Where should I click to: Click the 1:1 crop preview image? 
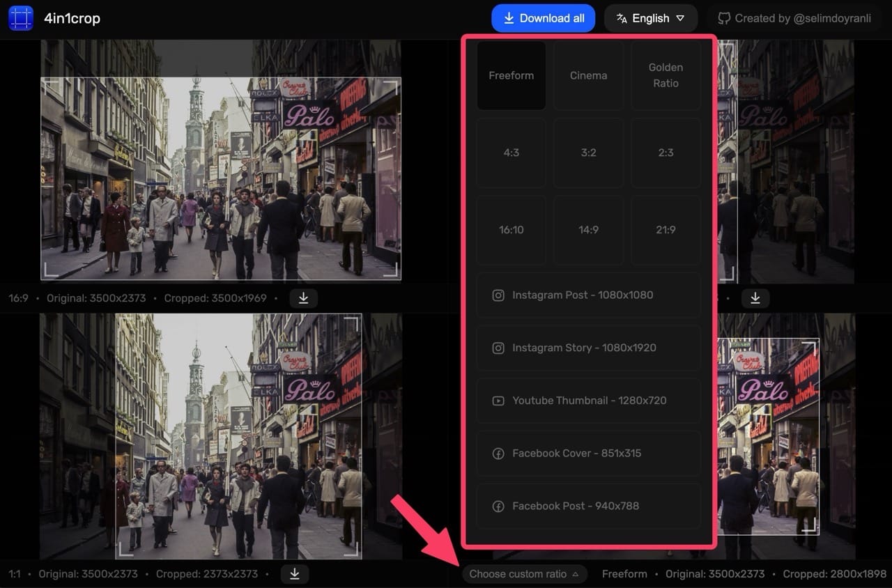(238, 436)
